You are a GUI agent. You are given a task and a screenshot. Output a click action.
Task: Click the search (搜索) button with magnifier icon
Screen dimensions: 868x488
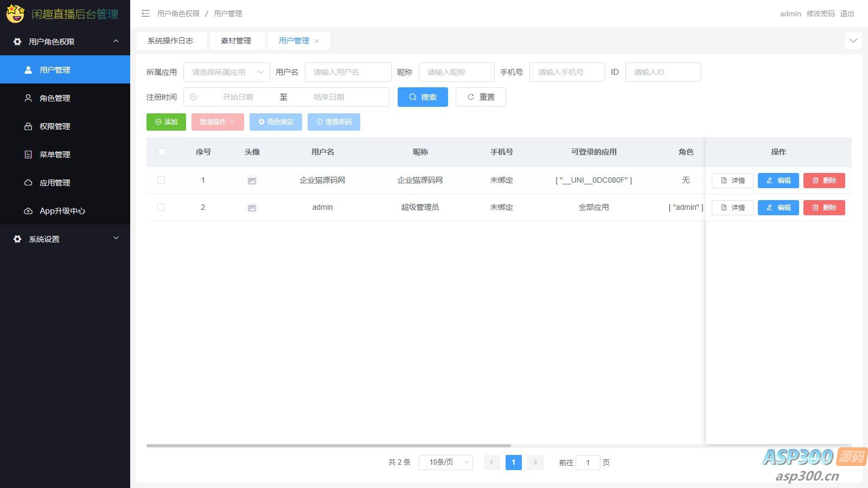point(423,97)
